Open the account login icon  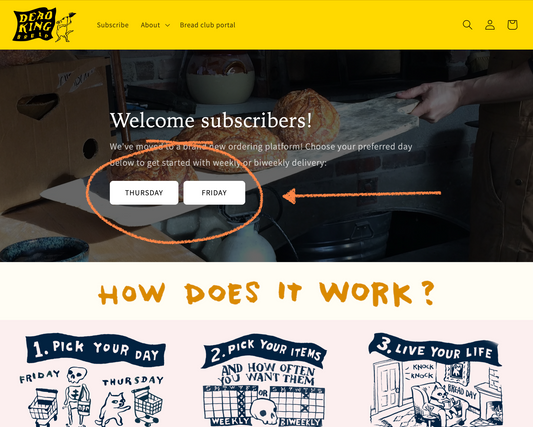click(490, 25)
